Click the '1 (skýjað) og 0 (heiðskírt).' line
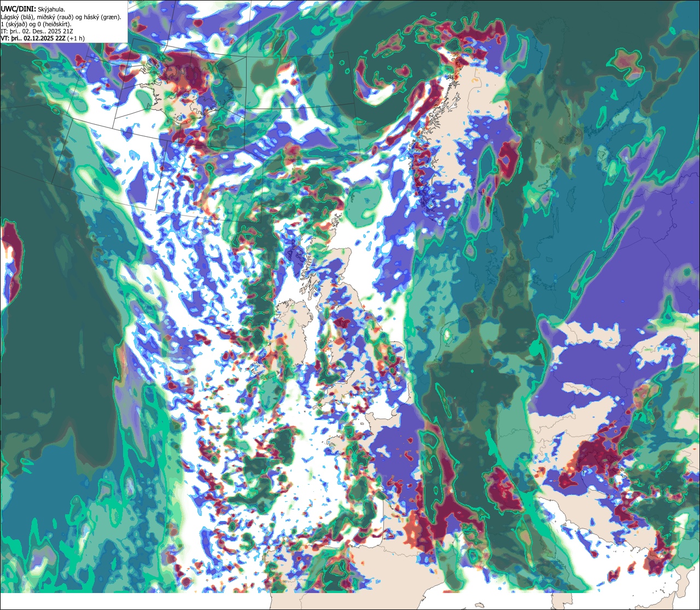Image resolution: width=700 pixels, height=610 pixels. coord(36,24)
